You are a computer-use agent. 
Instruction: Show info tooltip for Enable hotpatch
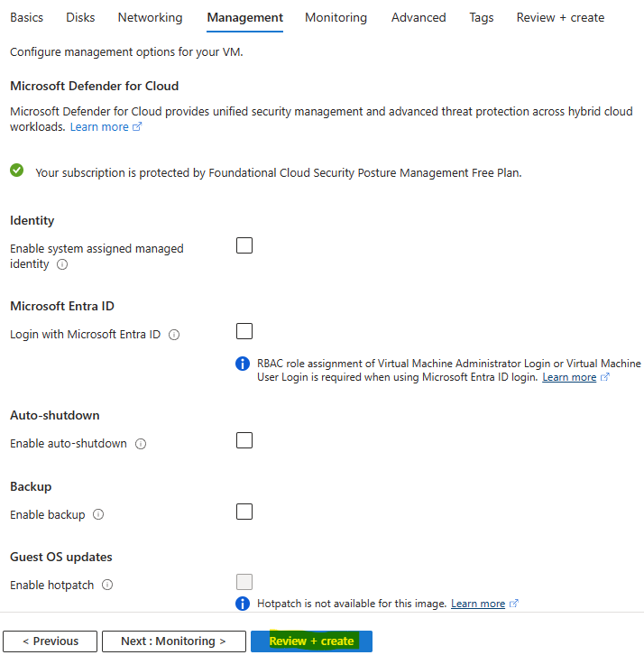[107, 585]
